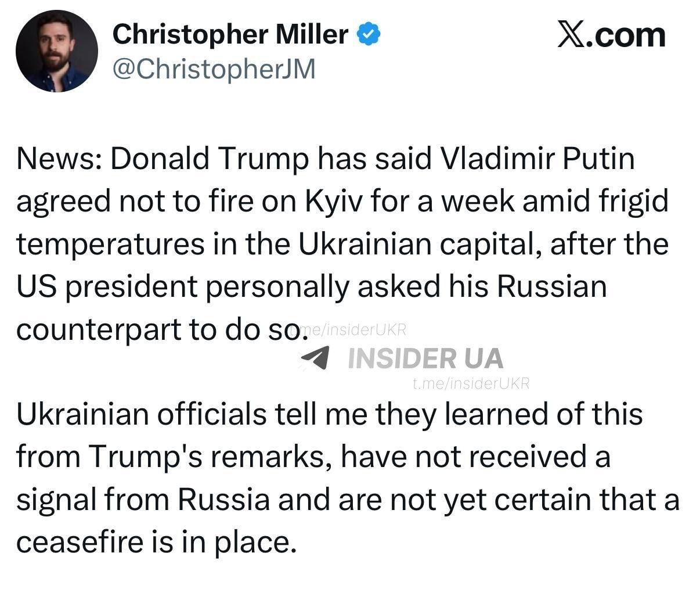
Task: Click the word "News:" starting the tweet
Action: [58, 159]
